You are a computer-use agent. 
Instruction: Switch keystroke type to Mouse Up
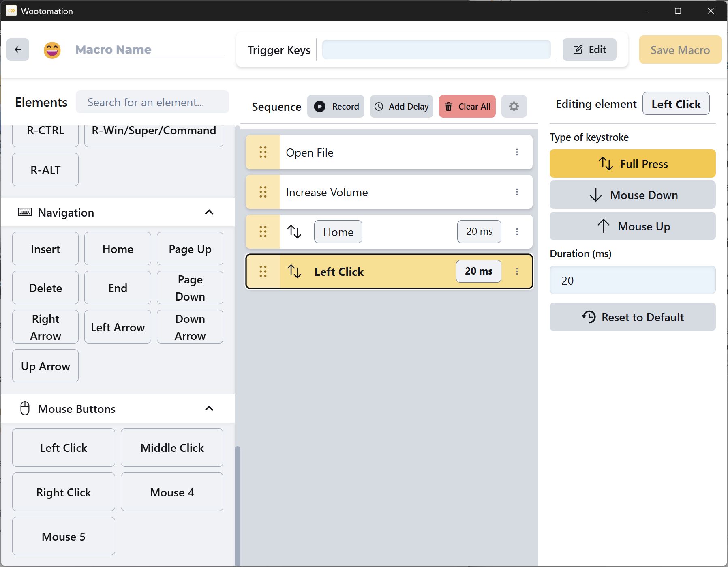click(632, 226)
